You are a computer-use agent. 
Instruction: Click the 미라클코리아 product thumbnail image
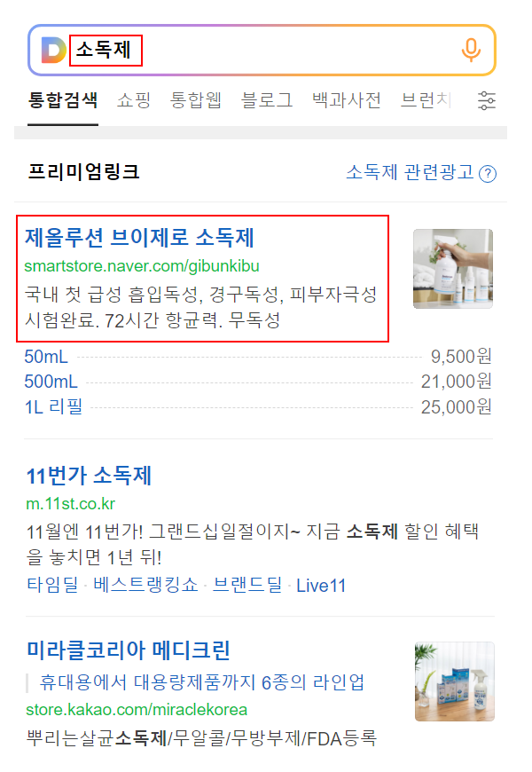[x=454, y=681]
